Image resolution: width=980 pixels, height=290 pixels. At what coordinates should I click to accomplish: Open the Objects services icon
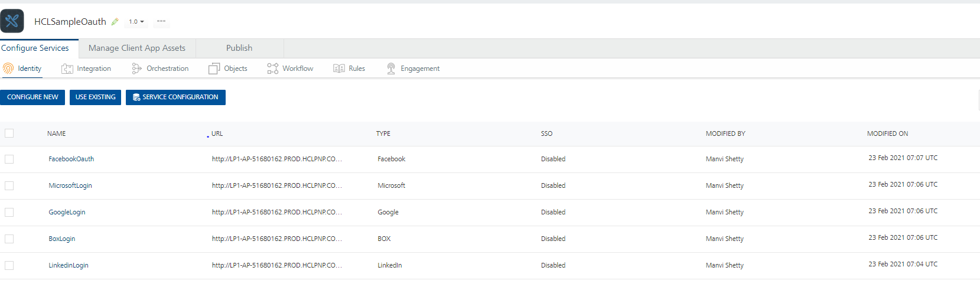click(214, 69)
